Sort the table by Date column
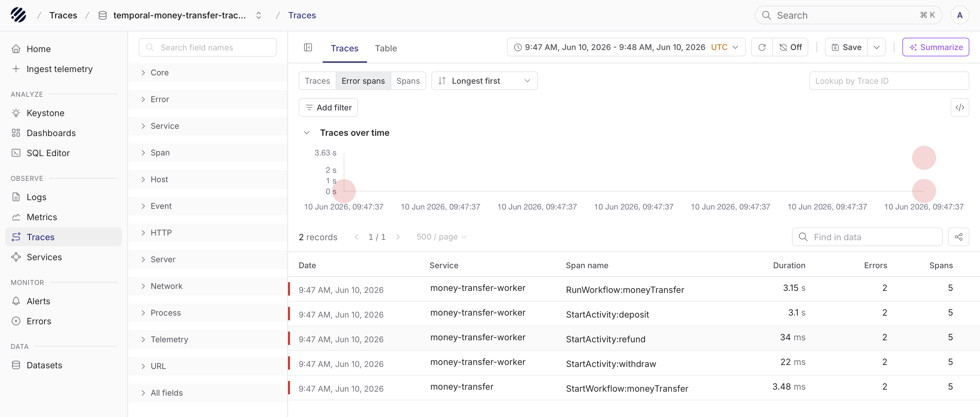Screen dimensions: 980x417 [307, 266]
